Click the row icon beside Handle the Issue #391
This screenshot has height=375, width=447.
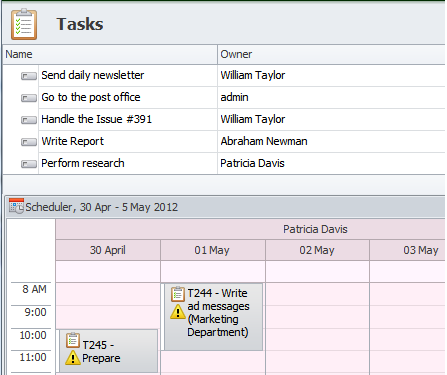point(29,120)
